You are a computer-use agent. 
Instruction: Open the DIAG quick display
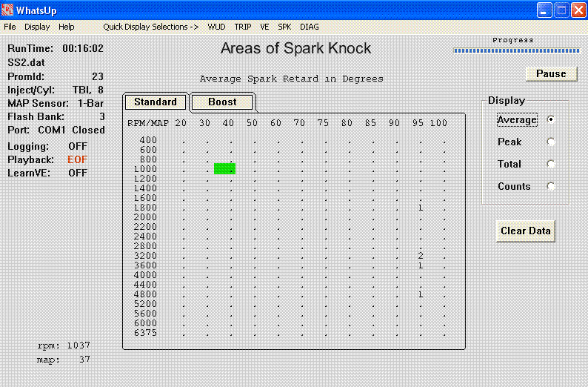(310, 27)
